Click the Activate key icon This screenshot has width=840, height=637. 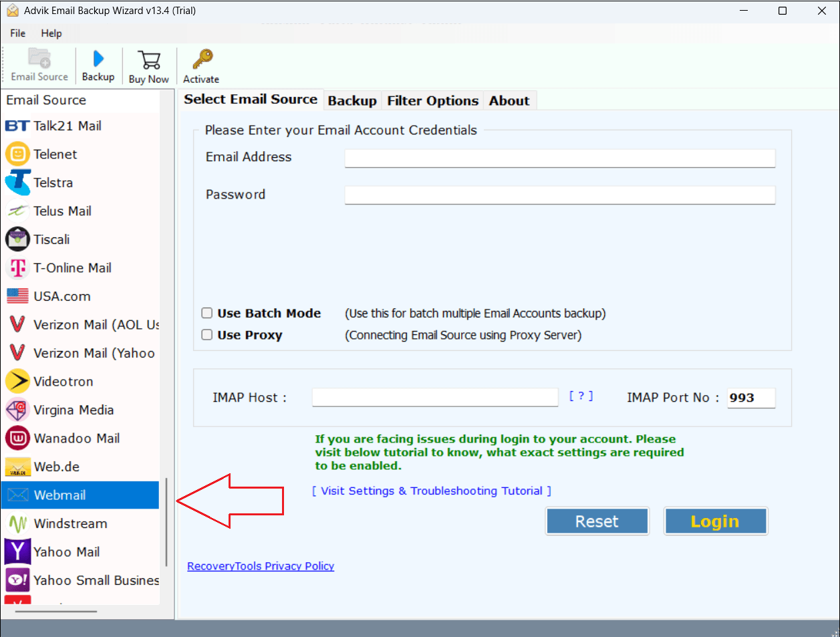(x=202, y=59)
